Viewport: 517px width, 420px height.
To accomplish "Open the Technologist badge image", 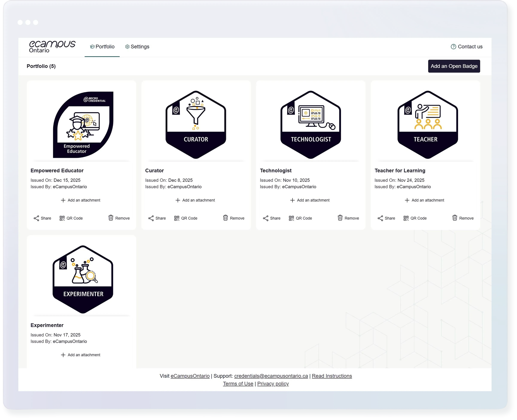I will click(311, 125).
